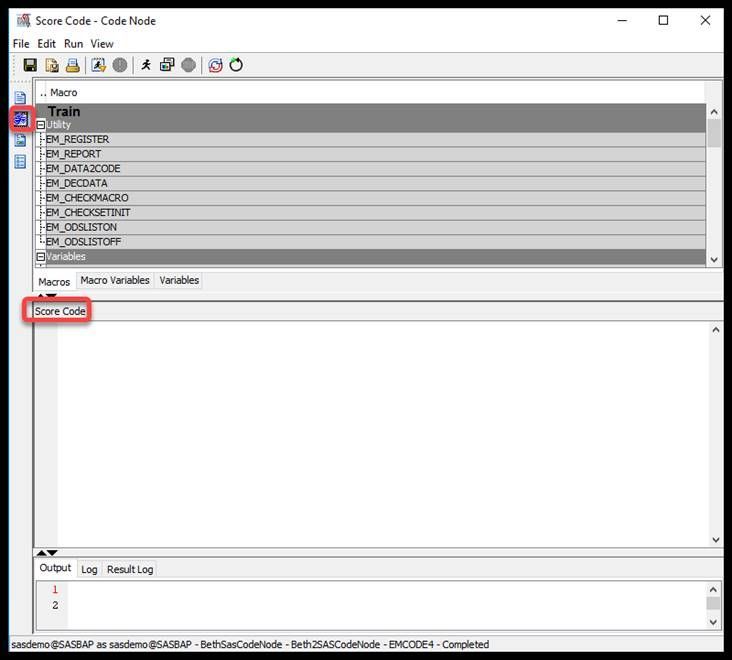Open the View menu
The image size is (732, 660).
coord(102,44)
